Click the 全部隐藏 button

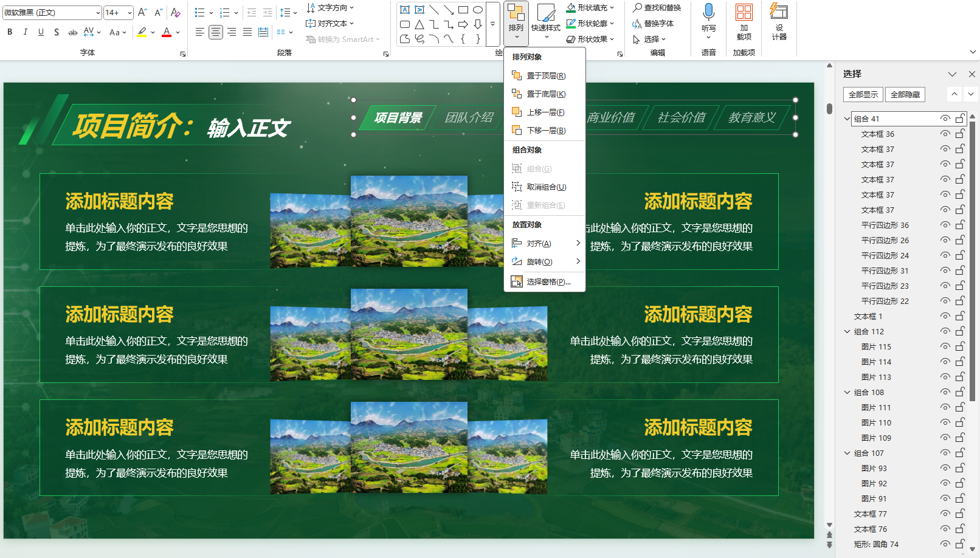(x=905, y=94)
